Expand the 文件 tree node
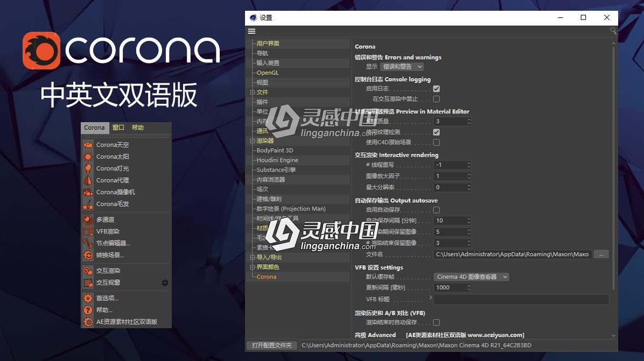Image resolution: width=644 pixels, height=361 pixels. [252, 93]
